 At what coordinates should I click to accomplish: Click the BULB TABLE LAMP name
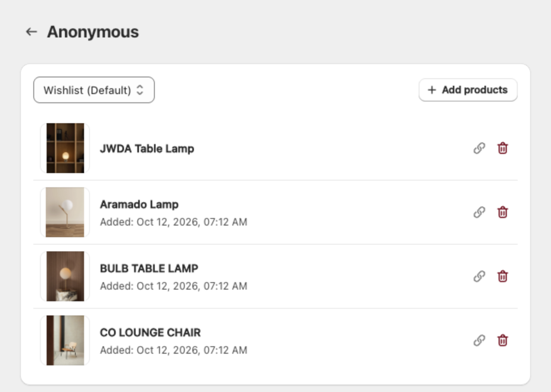point(149,268)
